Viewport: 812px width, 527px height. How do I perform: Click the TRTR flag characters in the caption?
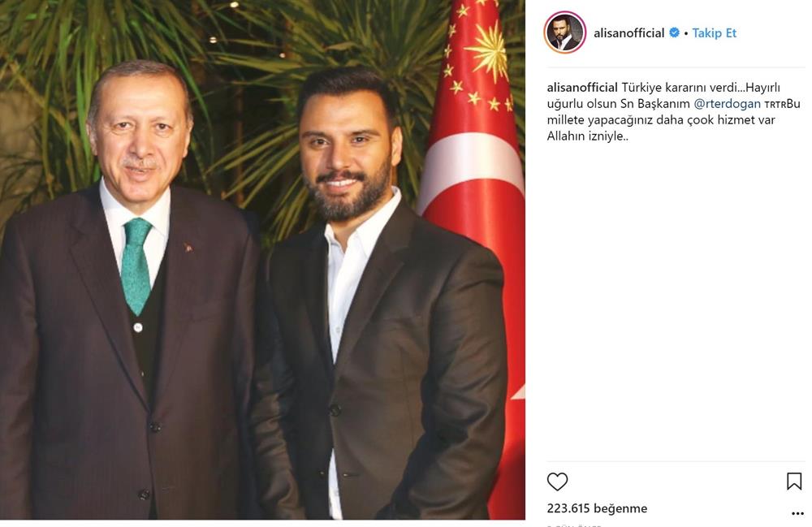775,104
